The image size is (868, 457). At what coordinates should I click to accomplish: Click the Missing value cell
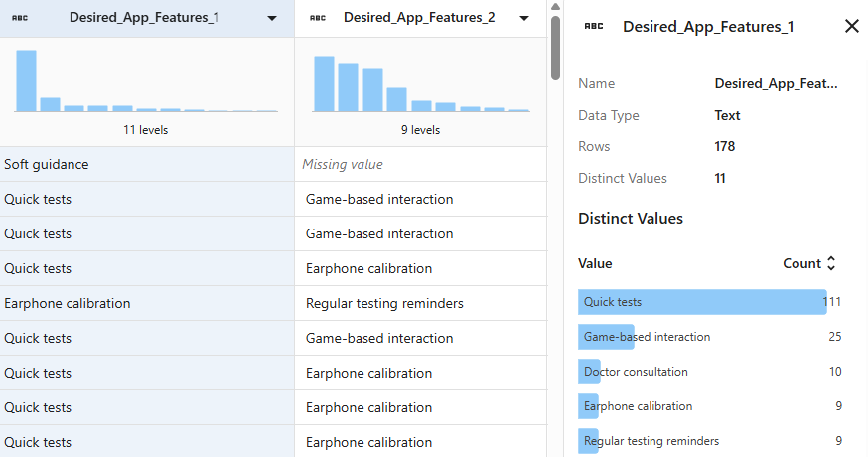[x=343, y=164]
